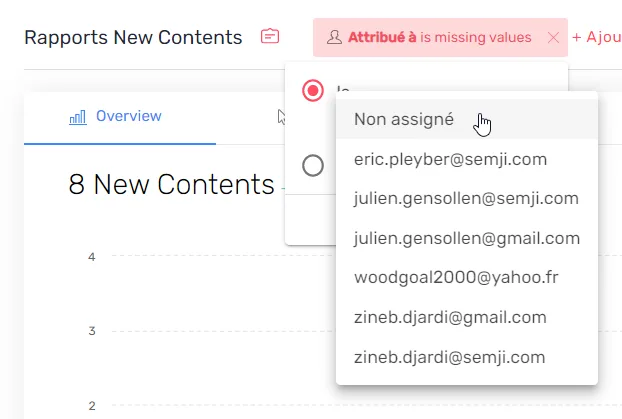Select zineb.djardi@gmail.com in the dropdown
The height and width of the screenshot is (419, 622).
[x=466, y=317]
